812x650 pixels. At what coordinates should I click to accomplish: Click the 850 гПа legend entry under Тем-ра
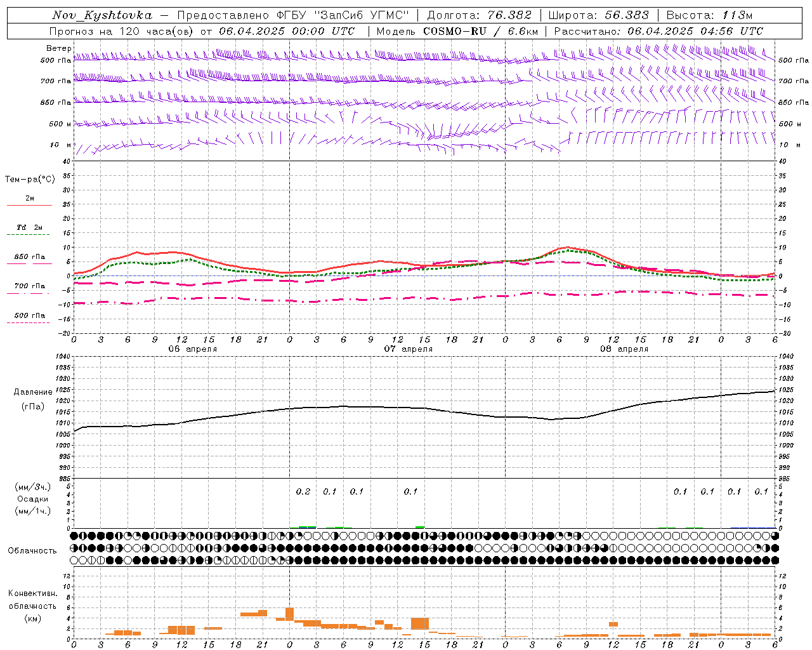30,257
